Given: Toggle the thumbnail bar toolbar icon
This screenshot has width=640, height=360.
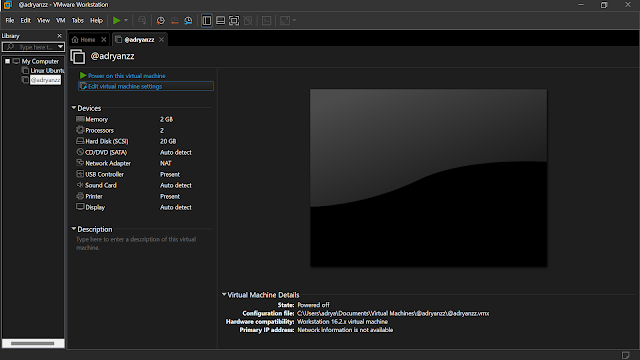Looking at the screenshot, I should pos(220,20).
